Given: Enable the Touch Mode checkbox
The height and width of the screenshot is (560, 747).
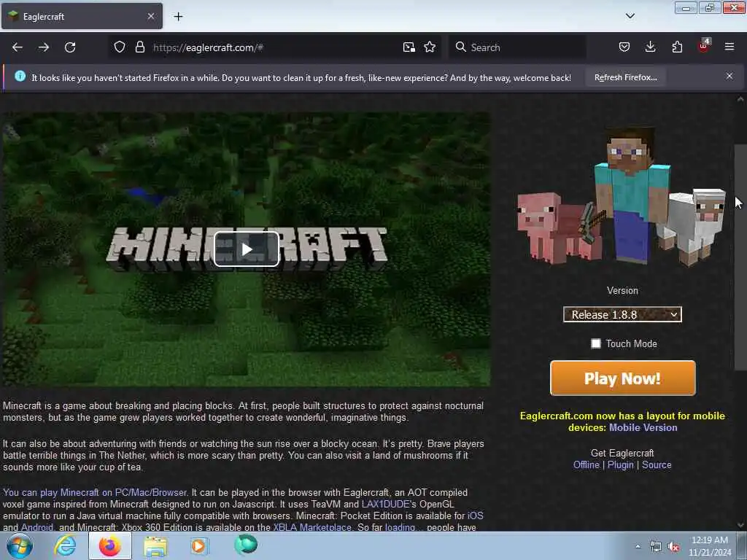Looking at the screenshot, I should pos(595,344).
